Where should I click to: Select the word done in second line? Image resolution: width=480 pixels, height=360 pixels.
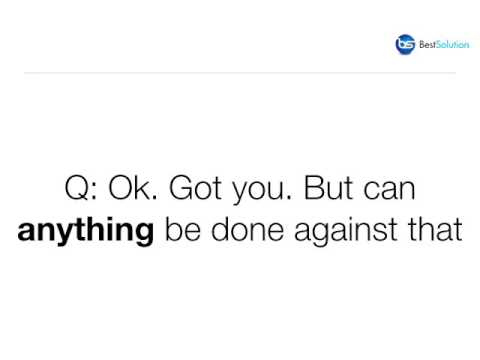coord(248,229)
